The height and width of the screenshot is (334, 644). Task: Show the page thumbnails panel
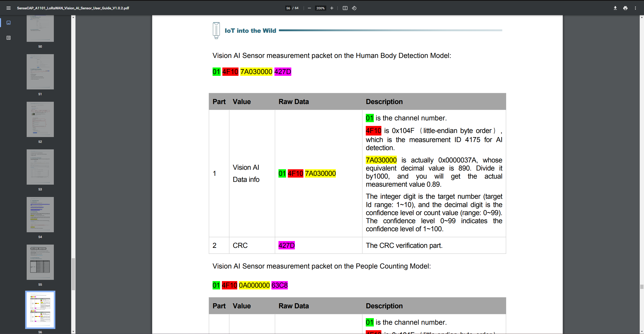coord(8,22)
